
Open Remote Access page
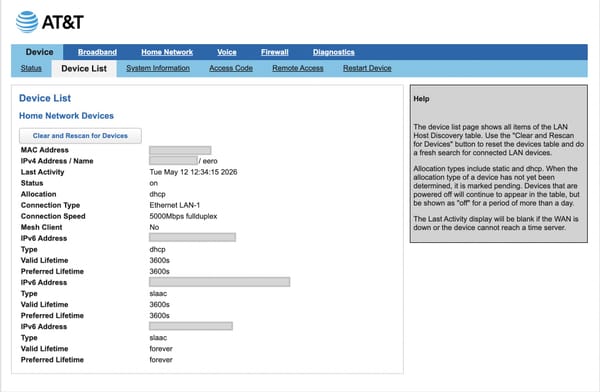(x=298, y=68)
